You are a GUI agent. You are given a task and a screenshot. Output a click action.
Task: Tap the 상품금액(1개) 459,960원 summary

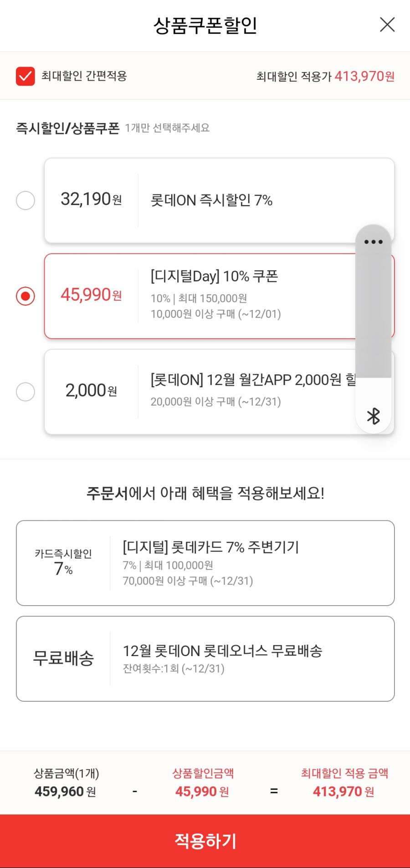tap(67, 782)
